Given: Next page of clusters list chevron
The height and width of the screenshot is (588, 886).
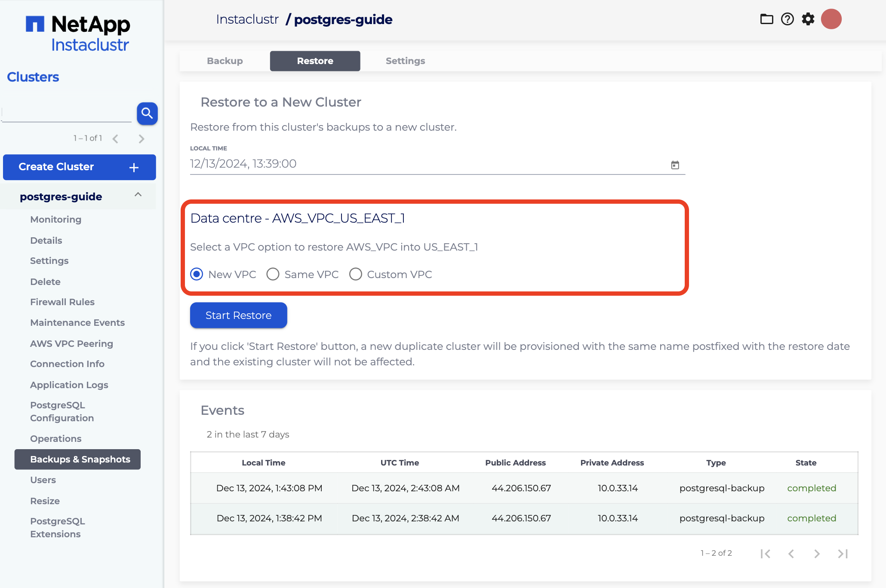Looking at the screenshot, I should tap(142, 139).
